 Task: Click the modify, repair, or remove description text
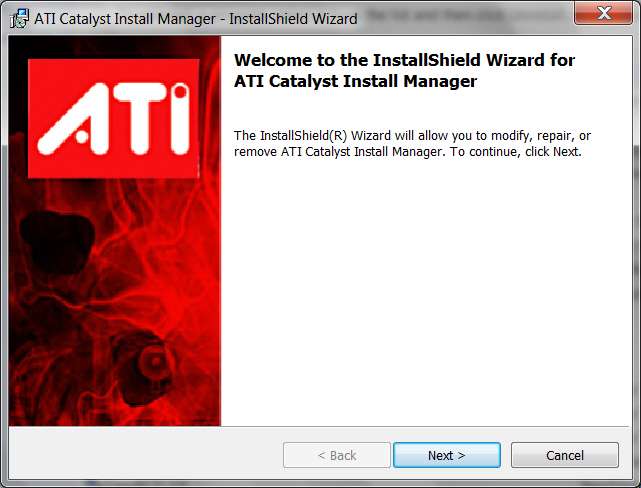pos(412,143)
